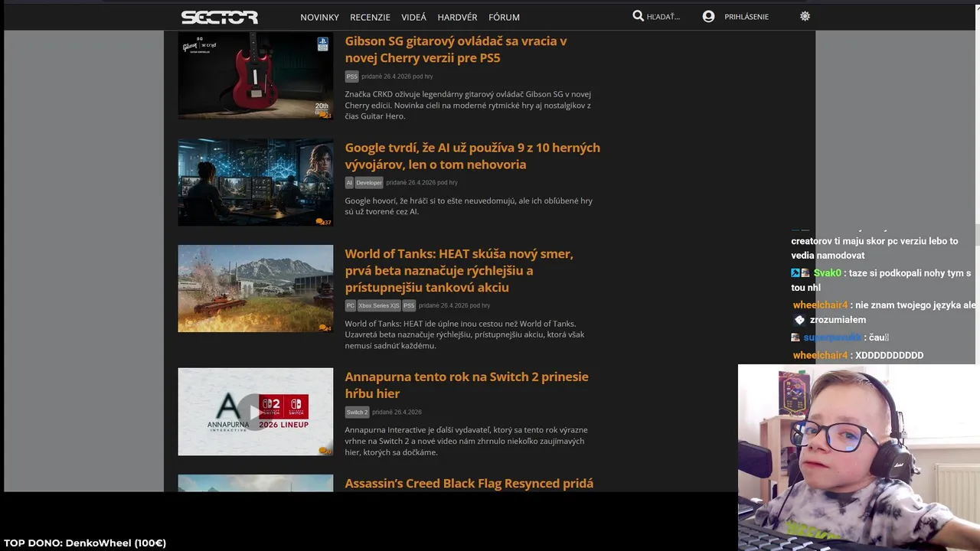The height and width of the screenshot is (551, 980).
Task: Click PS5 tag under World of Tanks
Action: 409,305
